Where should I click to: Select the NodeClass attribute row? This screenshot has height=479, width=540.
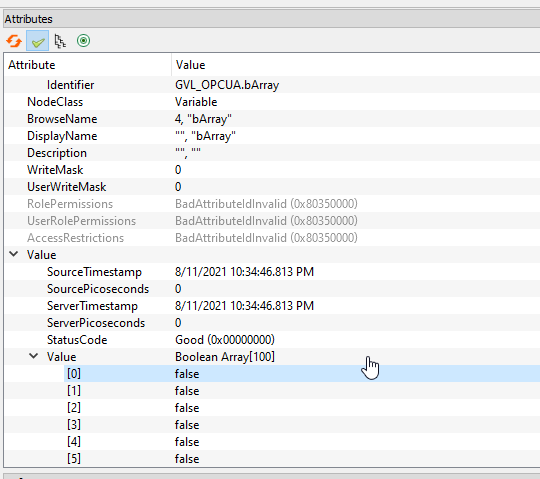(272, 102)
